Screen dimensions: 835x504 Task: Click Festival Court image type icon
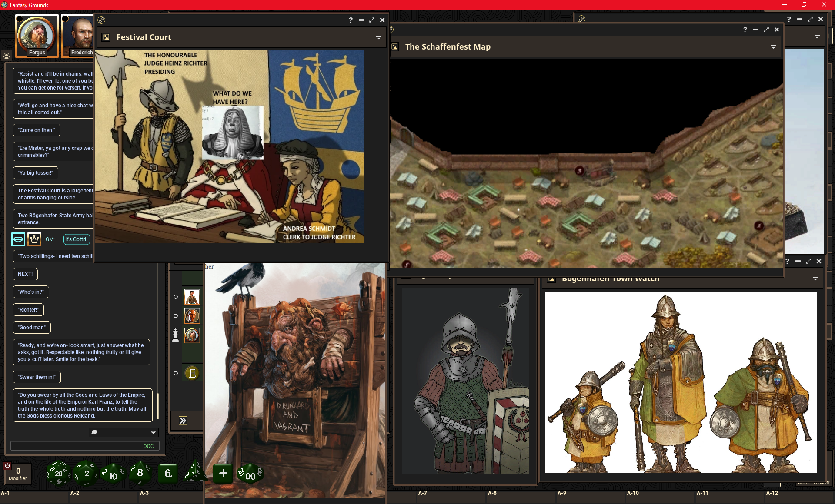(106, 37)
